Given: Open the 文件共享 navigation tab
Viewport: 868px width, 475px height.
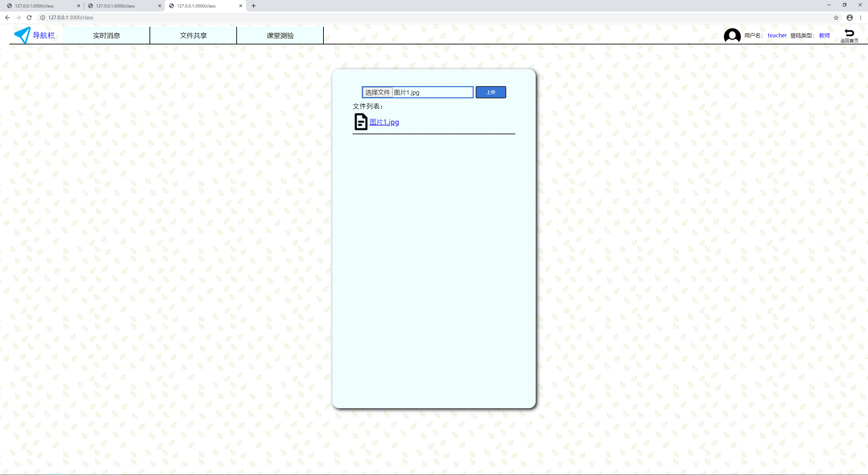Looking at the screenshot, I should 193,36.
